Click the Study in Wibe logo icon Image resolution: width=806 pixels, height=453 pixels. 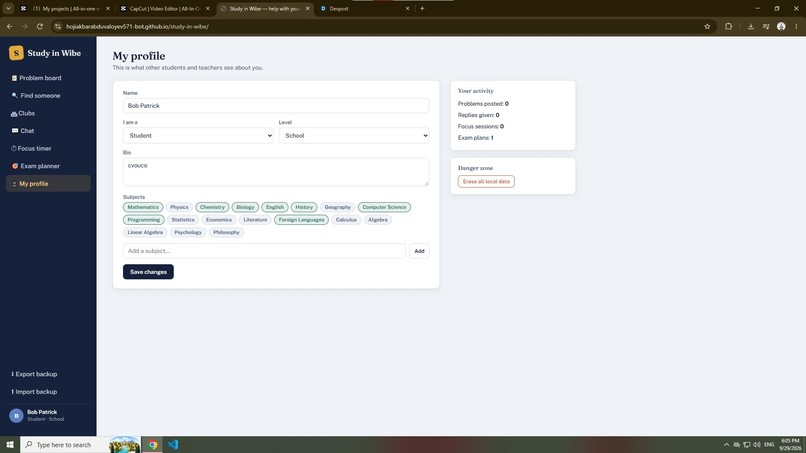pyautogui.click(x=16, y=52)
